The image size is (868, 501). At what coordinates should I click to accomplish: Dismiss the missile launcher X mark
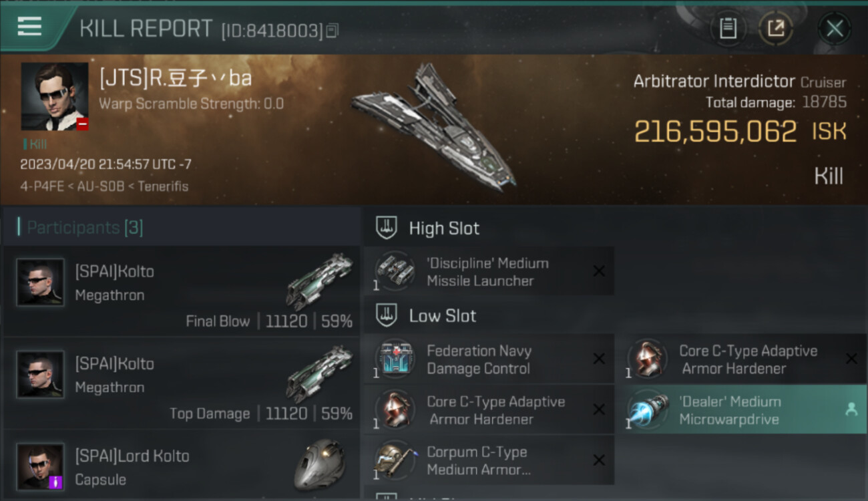(x=599, y=271)
